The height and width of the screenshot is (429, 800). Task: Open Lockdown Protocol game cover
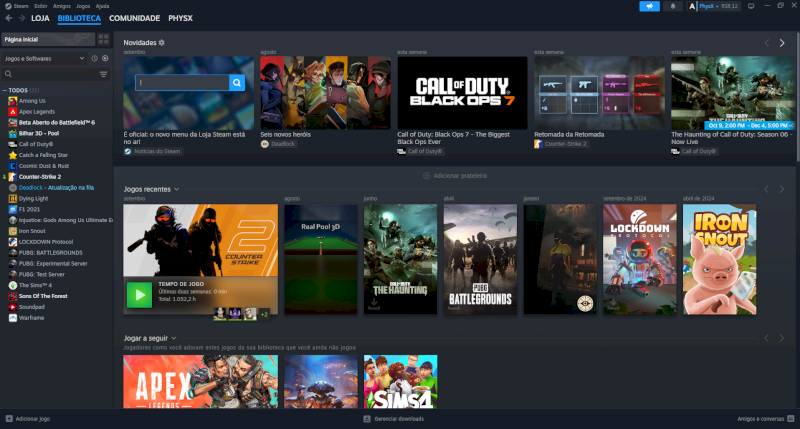(x=640, y=259)
